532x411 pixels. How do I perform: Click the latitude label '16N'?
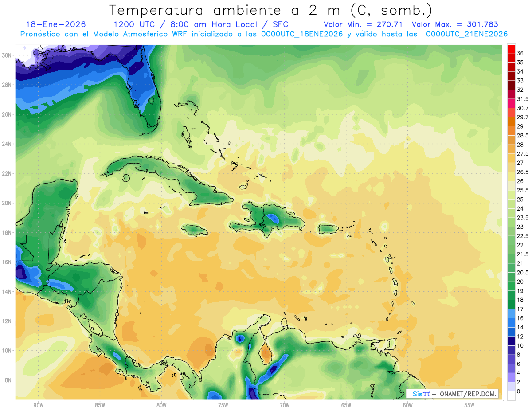tap(7, 262)
